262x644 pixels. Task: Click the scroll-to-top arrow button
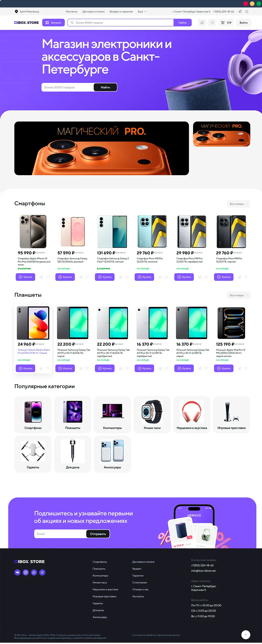(x=245, y=635)
